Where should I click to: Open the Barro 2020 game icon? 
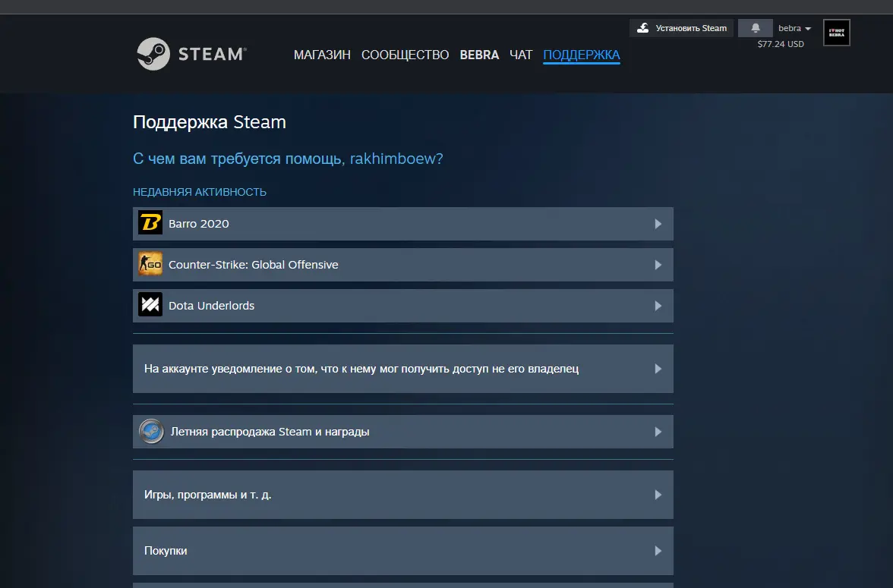pos(150,223)
